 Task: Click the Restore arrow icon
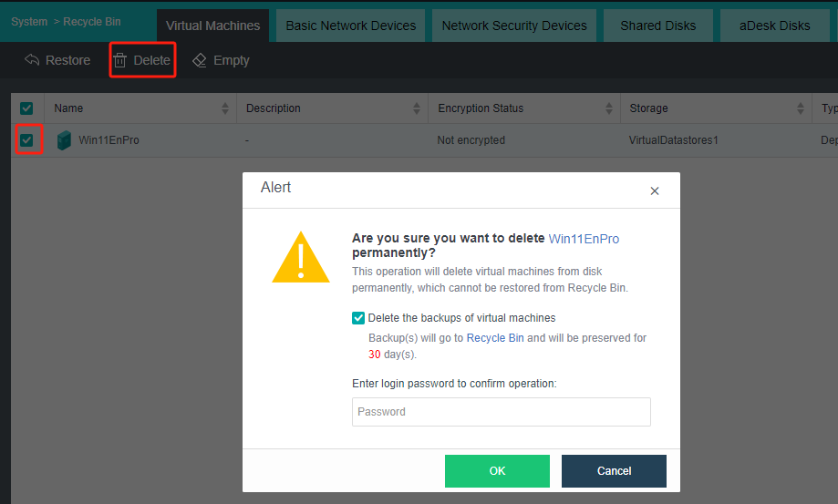32,60
